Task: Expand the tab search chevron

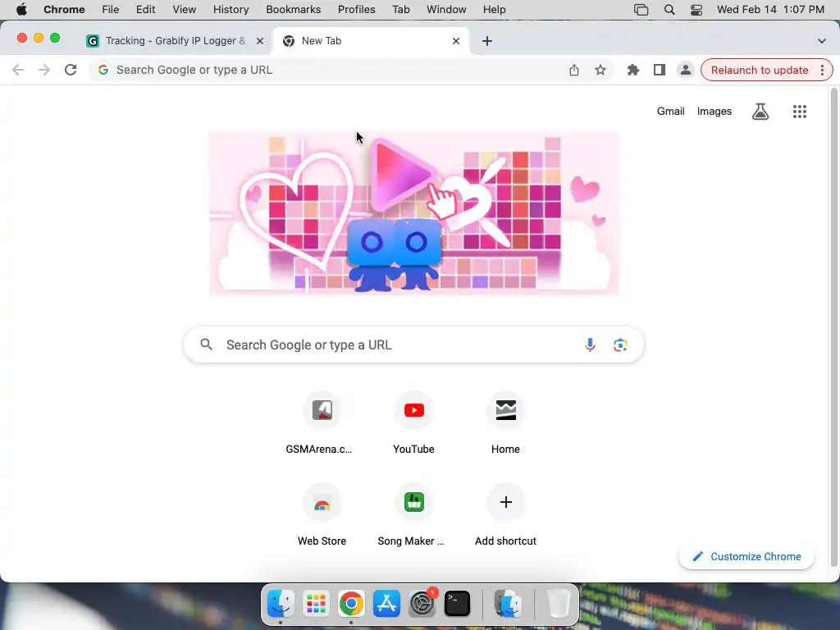Action: 822,41
